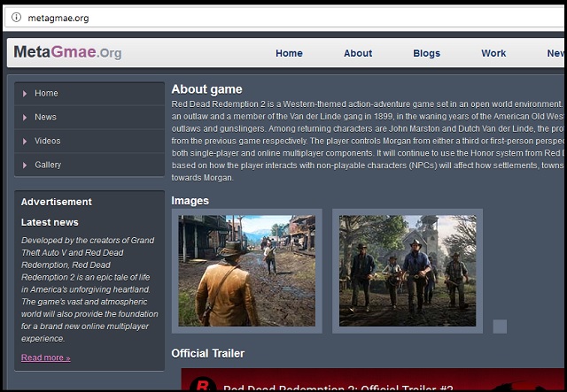This screenshot has width=567, height=392.
Task: Click the Advertisement heading in the sidebar
Action: pyautogui.click(x=57, y=202)
